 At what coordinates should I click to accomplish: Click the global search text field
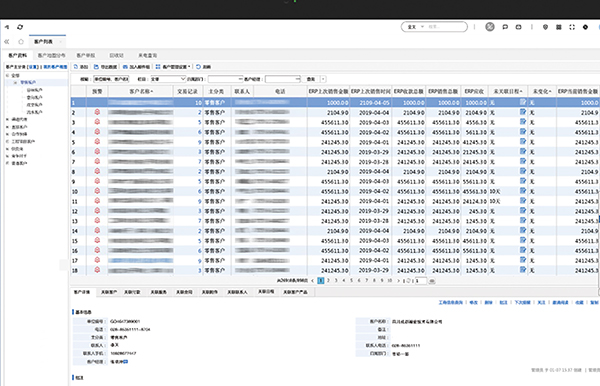[445, 27]
